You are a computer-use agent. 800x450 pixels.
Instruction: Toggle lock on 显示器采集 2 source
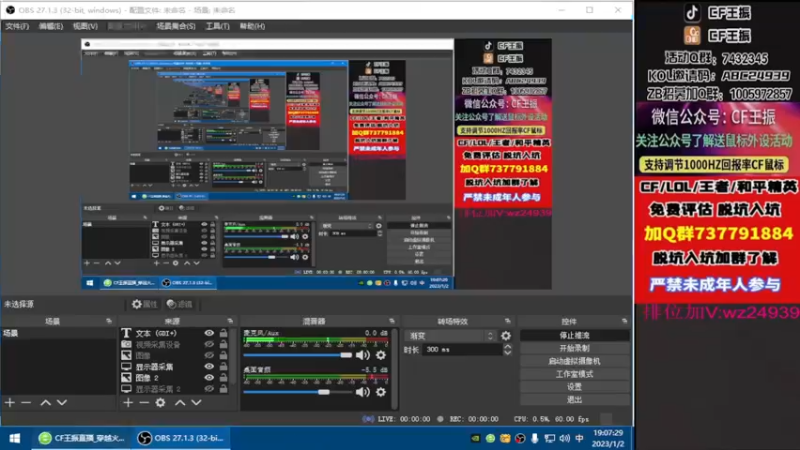click(223, 389)
